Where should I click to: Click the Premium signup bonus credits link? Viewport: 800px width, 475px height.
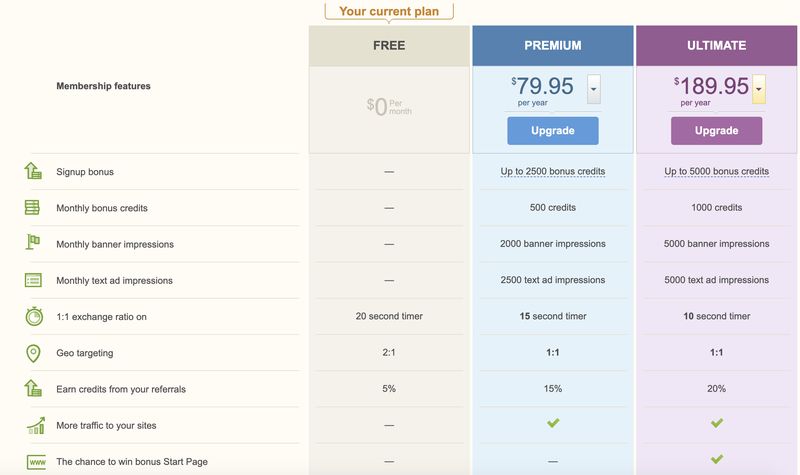pos(553,171)
